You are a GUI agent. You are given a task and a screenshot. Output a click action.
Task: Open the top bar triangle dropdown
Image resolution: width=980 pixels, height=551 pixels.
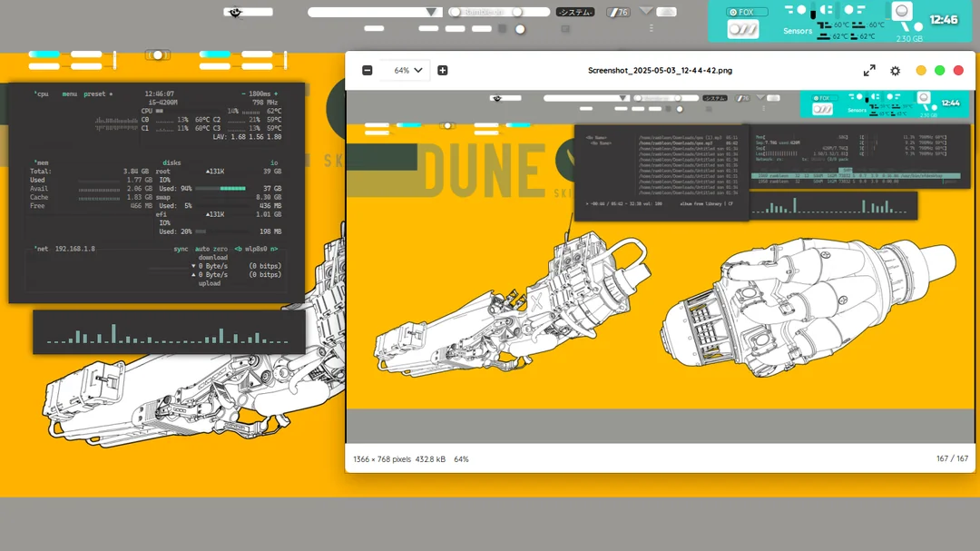click(x=431, y=12)
